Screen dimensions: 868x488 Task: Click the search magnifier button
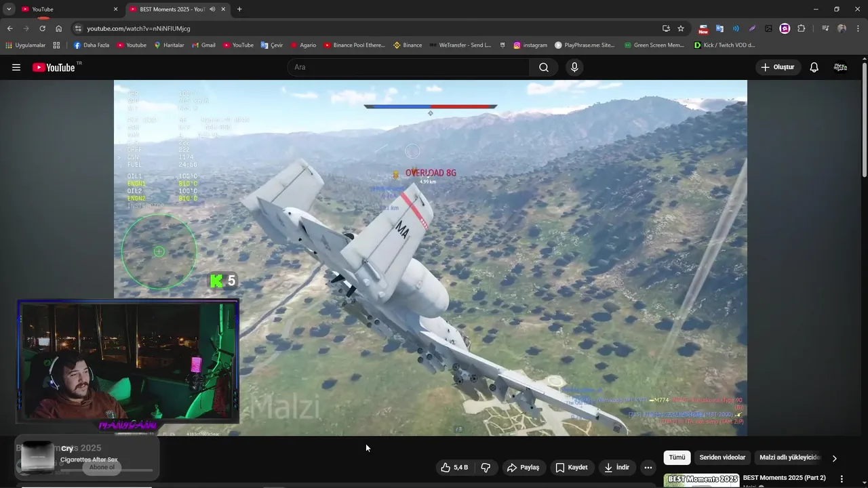coord(544,67)
